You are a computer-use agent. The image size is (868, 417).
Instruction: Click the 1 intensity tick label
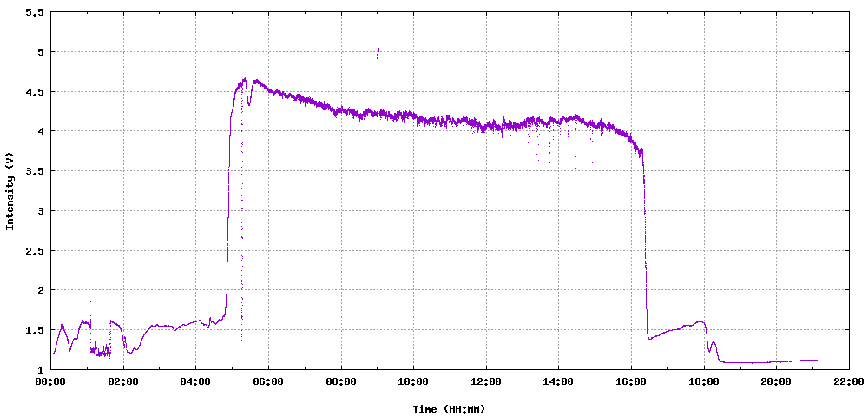(39, 369)
